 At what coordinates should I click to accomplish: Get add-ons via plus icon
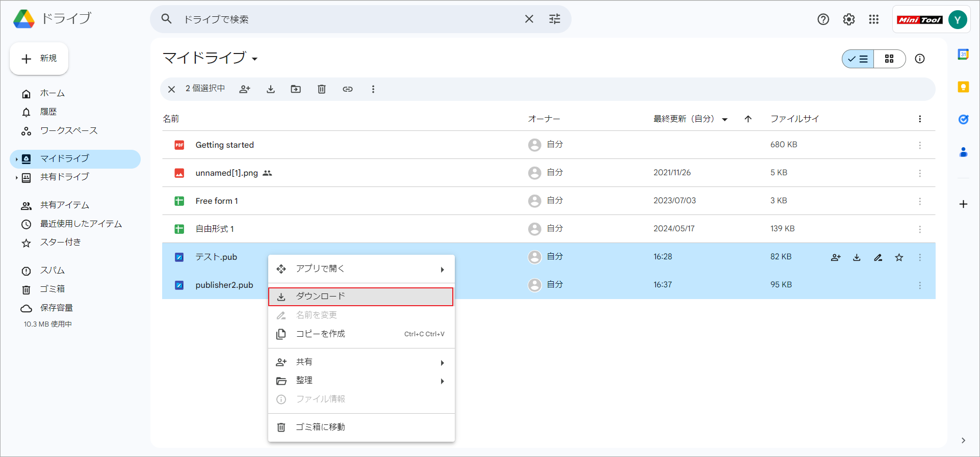click(963, 204)
